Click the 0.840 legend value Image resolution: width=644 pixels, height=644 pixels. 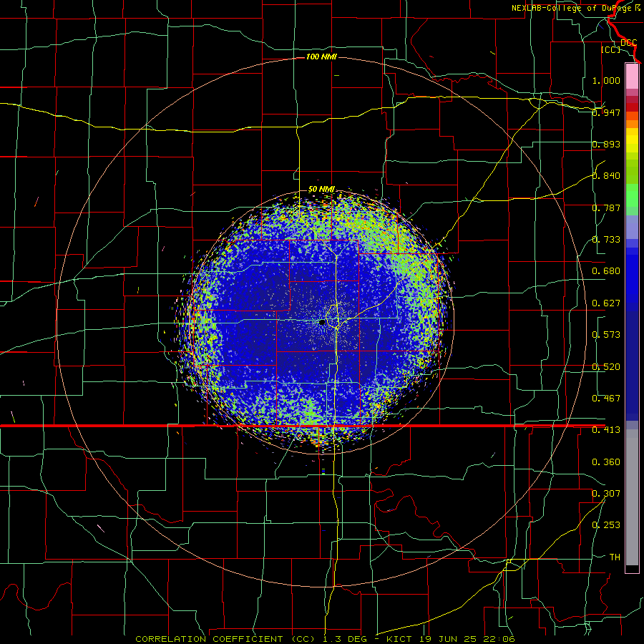(606, 176)
